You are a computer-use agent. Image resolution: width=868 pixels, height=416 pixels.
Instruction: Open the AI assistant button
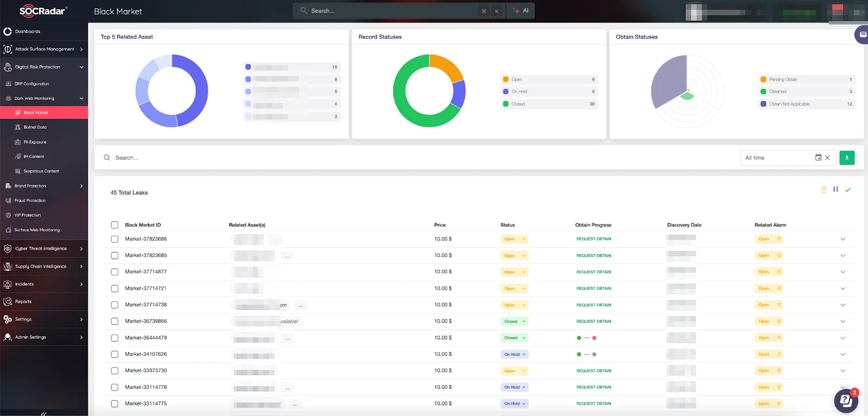tap(521, 11)
